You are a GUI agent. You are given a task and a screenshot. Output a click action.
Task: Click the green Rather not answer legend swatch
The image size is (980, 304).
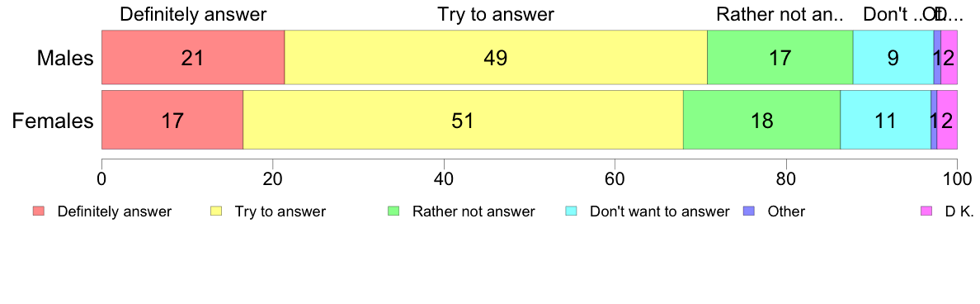point(393,211)
